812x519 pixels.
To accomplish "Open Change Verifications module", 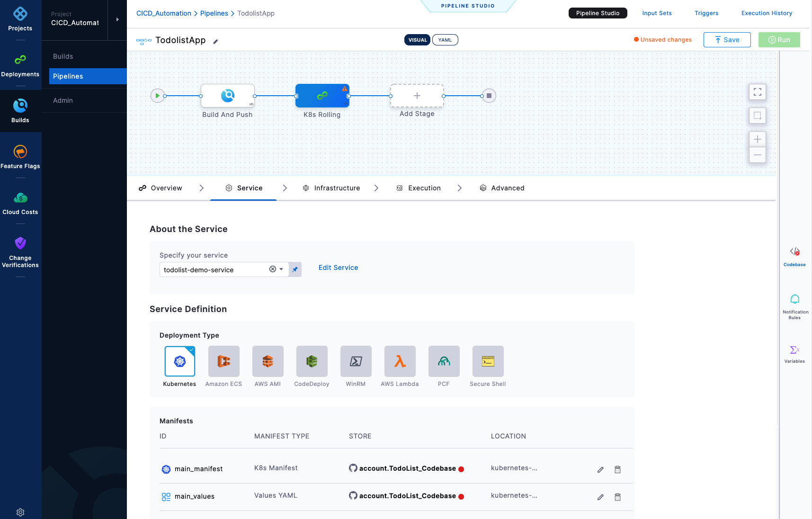I will [20, 252].
